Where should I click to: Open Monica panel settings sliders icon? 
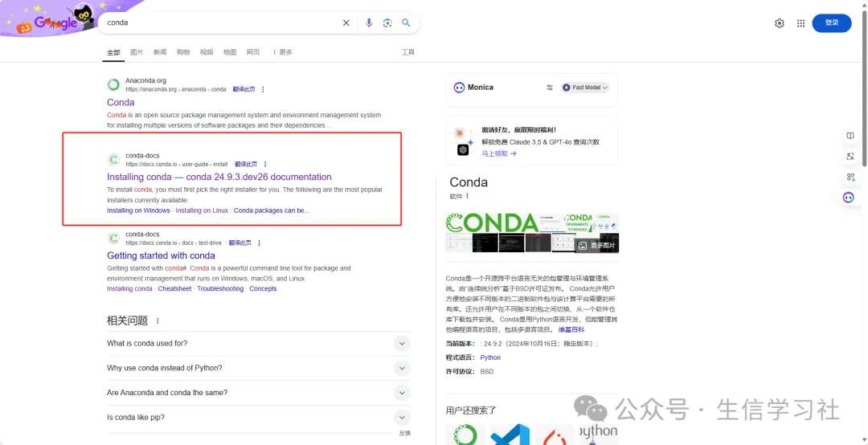point(550,88)
